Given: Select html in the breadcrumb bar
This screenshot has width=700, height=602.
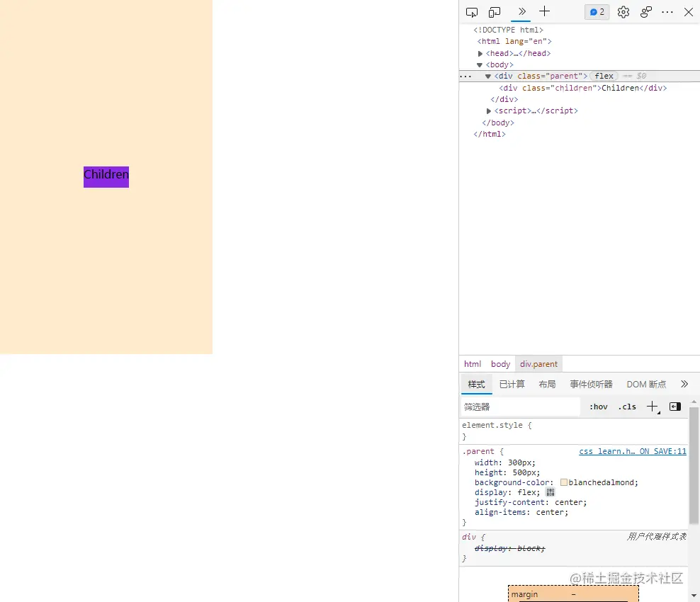Looking at the screenshot, I should [x=473, y=364].
